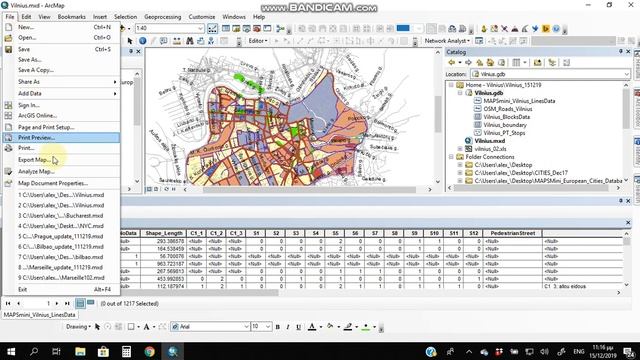Collapse the Vilnius.gdb tree node

460,93
